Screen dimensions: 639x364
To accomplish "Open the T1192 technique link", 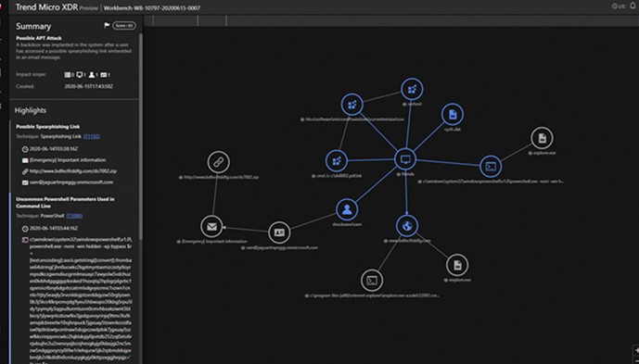I will (91, 136).
